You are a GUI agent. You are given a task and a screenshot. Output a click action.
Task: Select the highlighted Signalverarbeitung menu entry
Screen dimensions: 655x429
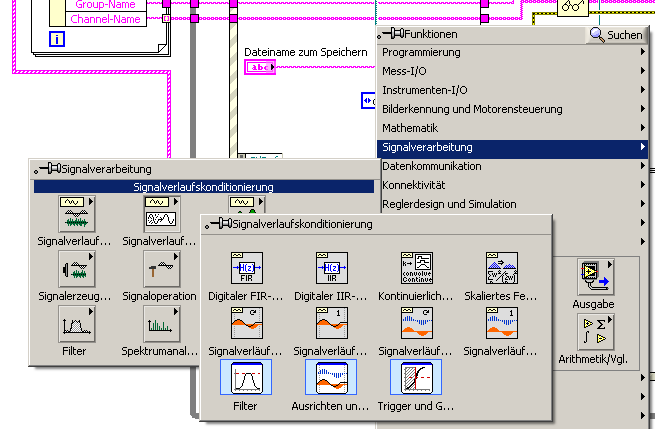click(513, 147)
